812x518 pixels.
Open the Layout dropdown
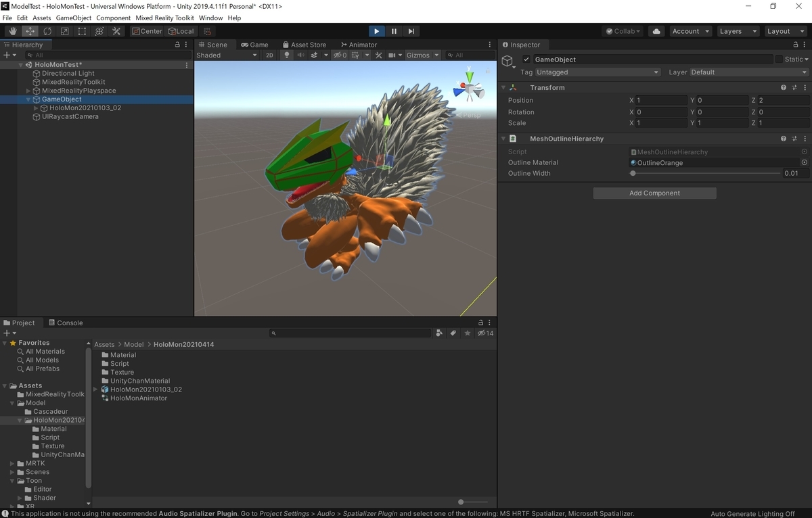pos(785,31)
